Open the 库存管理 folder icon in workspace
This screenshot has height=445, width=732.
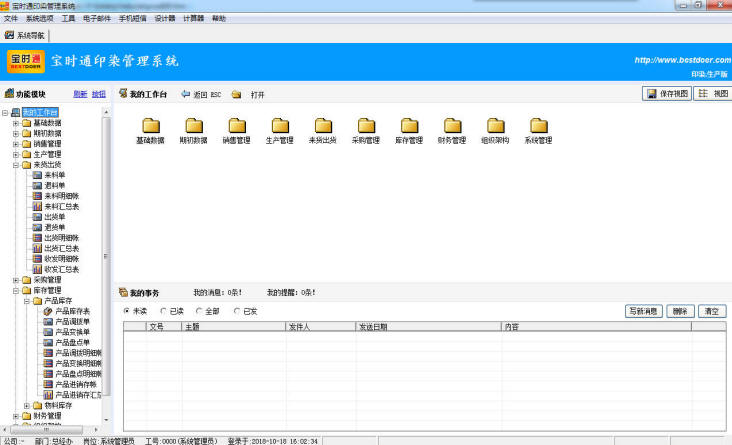(x=409, y=126)
